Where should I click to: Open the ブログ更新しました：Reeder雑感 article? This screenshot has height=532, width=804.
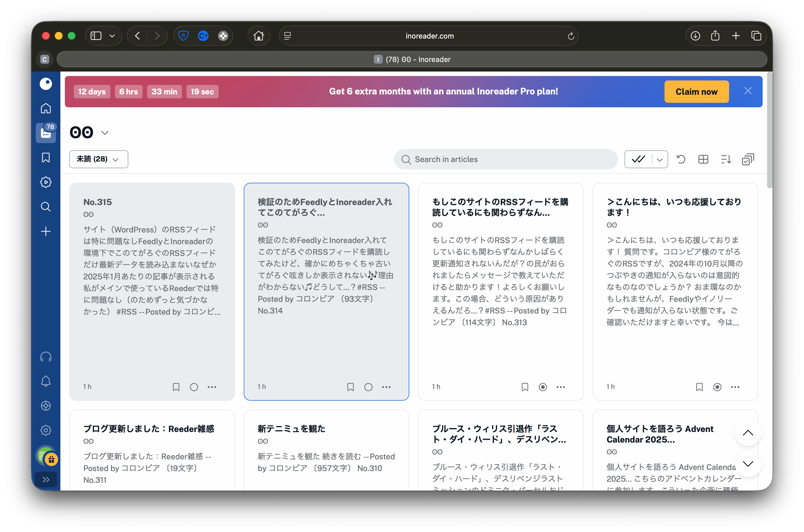point(149,429)
